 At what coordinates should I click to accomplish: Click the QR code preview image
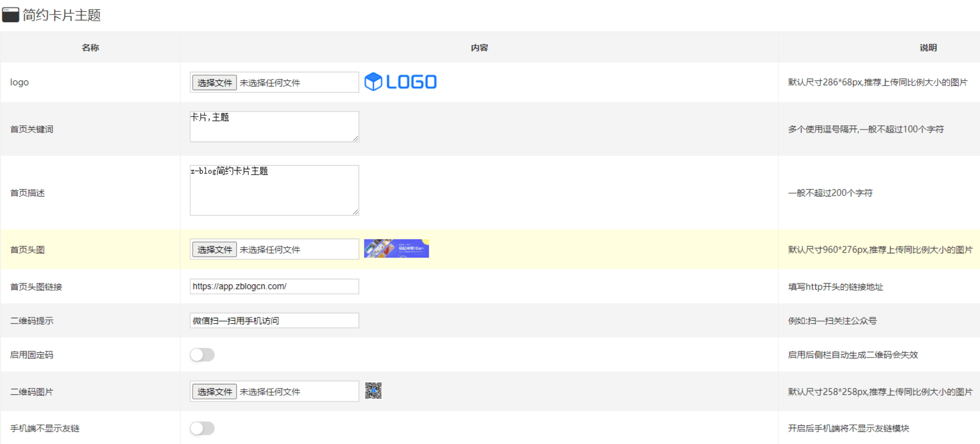(x=373, y=391)
